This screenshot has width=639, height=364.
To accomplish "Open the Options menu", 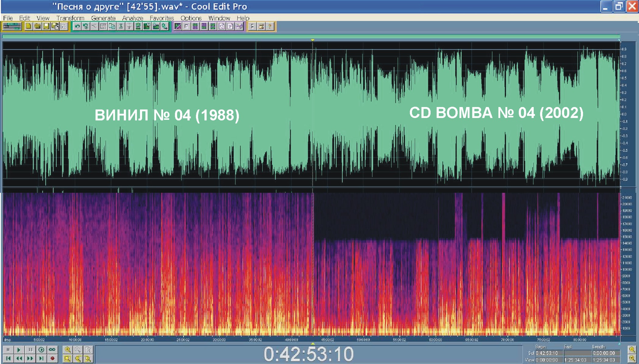I will coord(191,18).
